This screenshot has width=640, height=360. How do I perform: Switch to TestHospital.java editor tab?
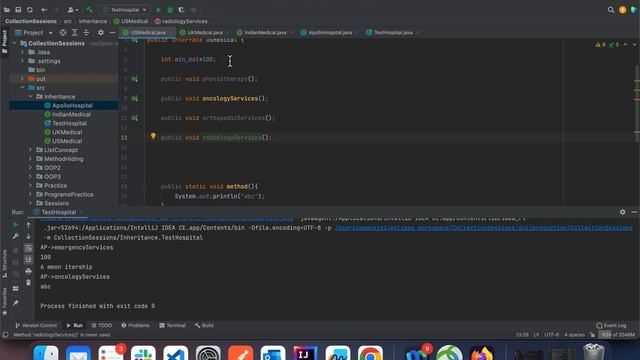pos(393,33)
